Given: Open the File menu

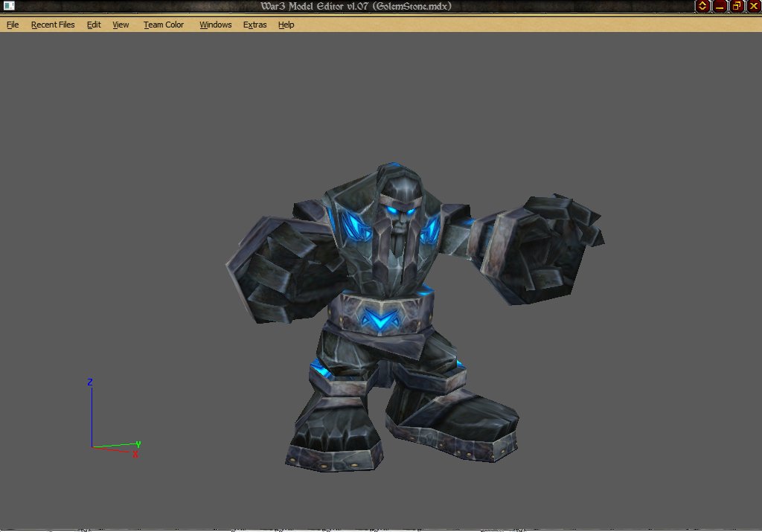Looking at the screenshot, I should (13, 25).
